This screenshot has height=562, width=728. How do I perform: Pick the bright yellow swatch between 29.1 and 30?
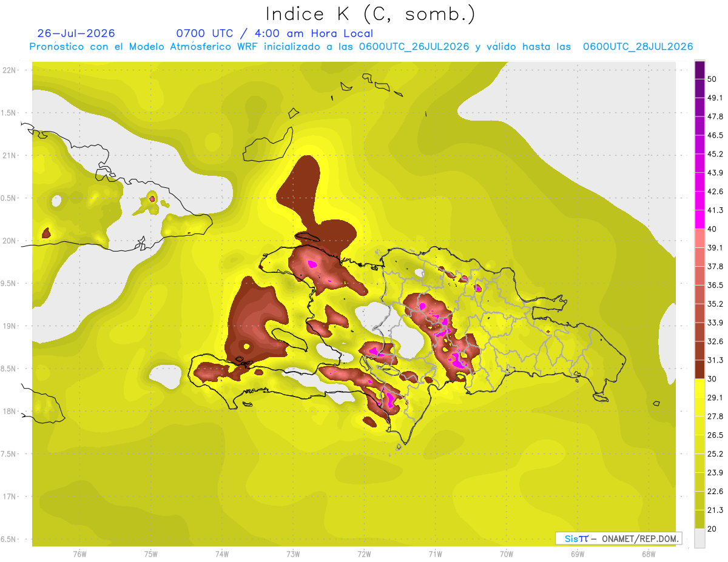(x=700, y=388)
